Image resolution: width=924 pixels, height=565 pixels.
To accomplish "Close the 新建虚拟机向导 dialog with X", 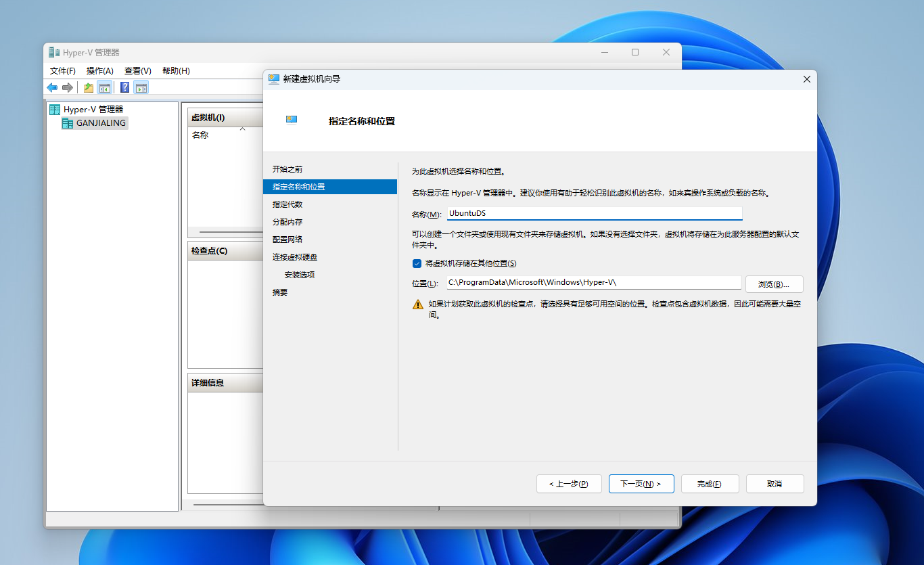I will point(806,79).
